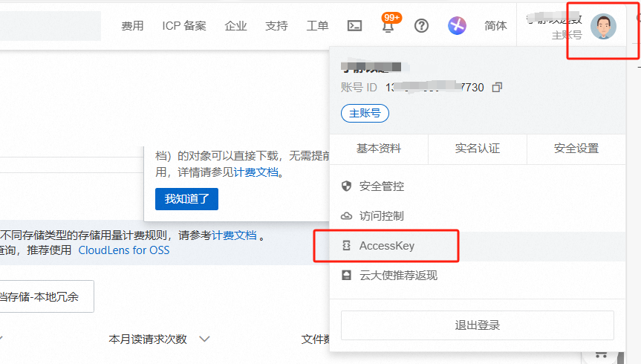The image size is (641, 364).
Task: Expand the 本月读请求次数 dropdown chevron
Action: click(x=204, y=339)
